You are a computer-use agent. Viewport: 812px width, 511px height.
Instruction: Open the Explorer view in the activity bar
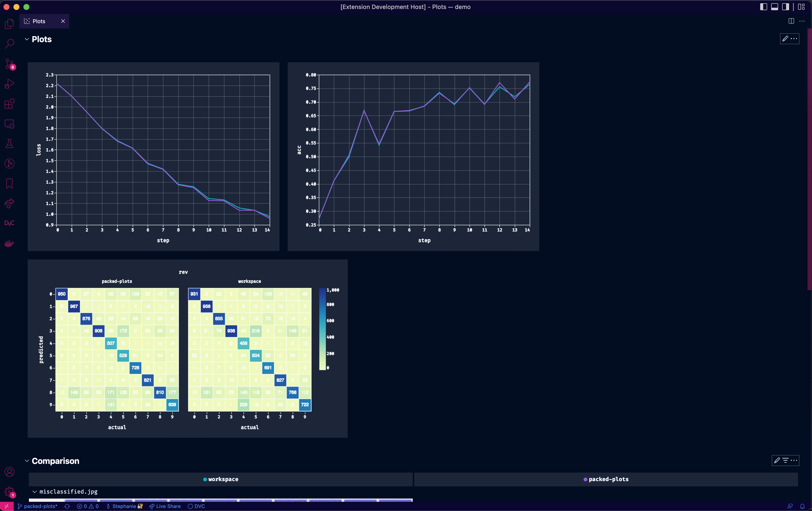pos(9,24)
